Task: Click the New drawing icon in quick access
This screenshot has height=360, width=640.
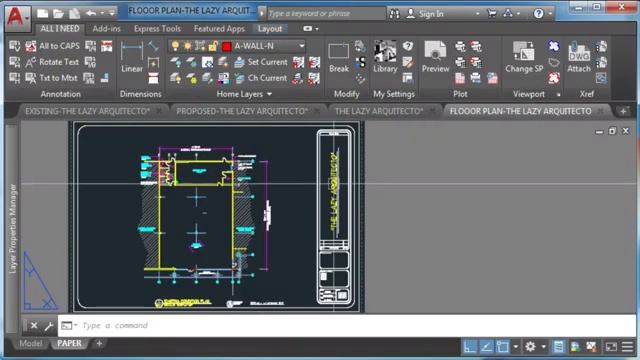Action: tap(42, 13)
